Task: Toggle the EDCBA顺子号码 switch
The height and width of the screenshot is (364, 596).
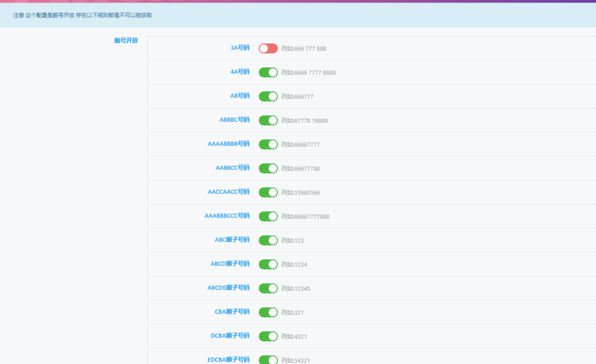Action: tap(268, 359)
